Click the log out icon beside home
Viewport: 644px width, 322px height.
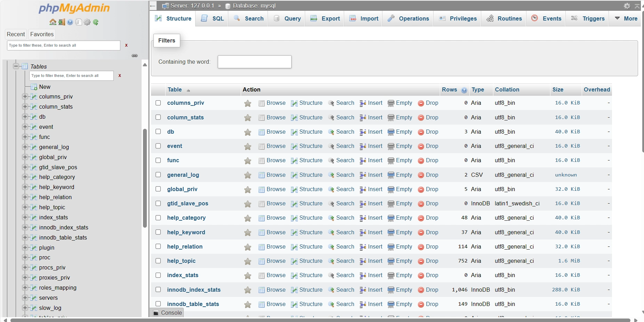(62, 22)
